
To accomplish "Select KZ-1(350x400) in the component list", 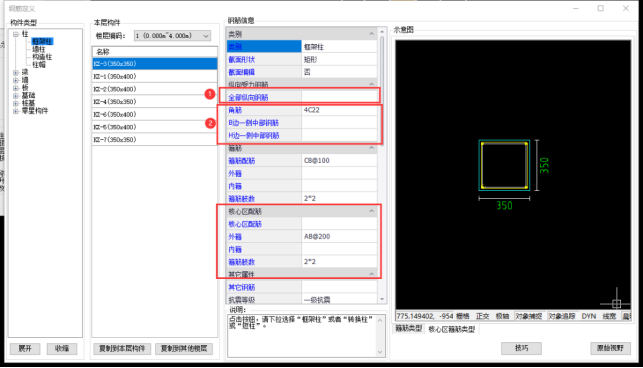I will [x=155, y=76].
